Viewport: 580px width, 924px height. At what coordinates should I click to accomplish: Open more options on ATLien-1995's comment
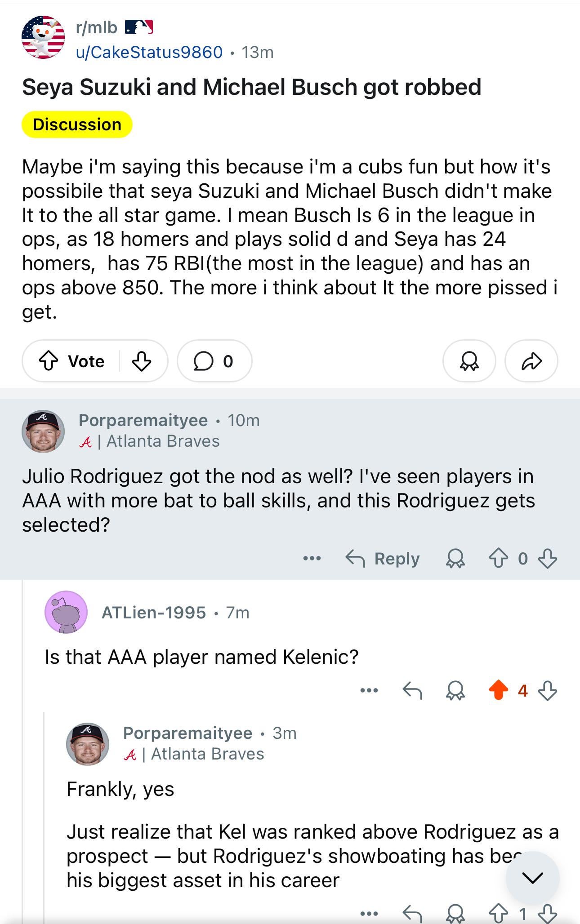pos(369,690)
